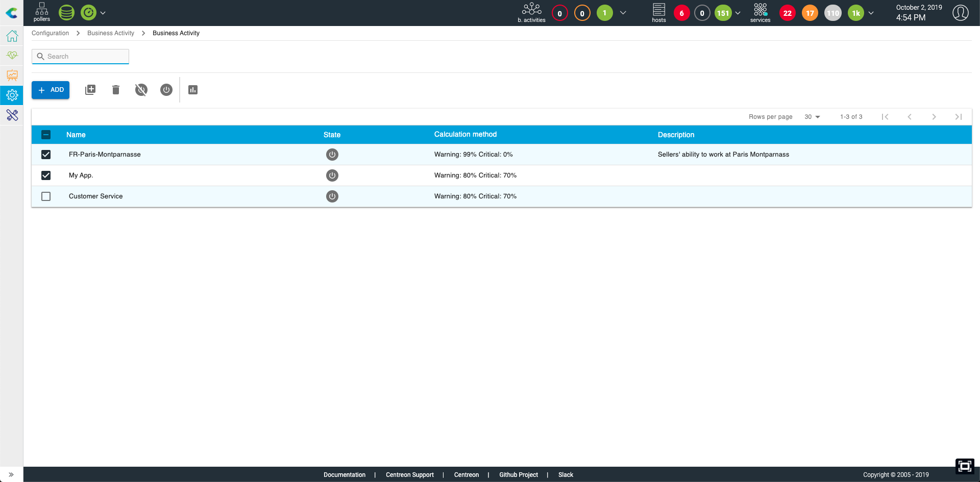Image resolution: width=980 pixels, height=482 pixels.
Task: Click the trash delete icon
Action: pos(116,90)
